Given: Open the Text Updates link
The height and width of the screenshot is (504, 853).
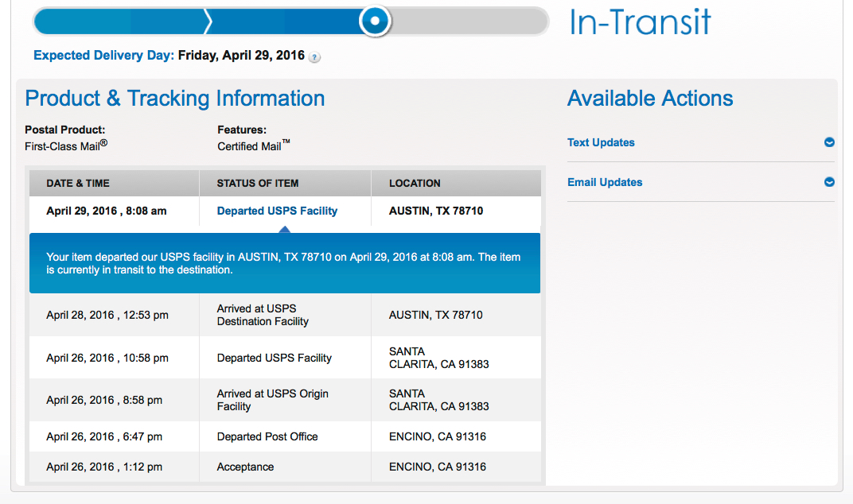Looking at the screenshot, I should coord(601,142).
